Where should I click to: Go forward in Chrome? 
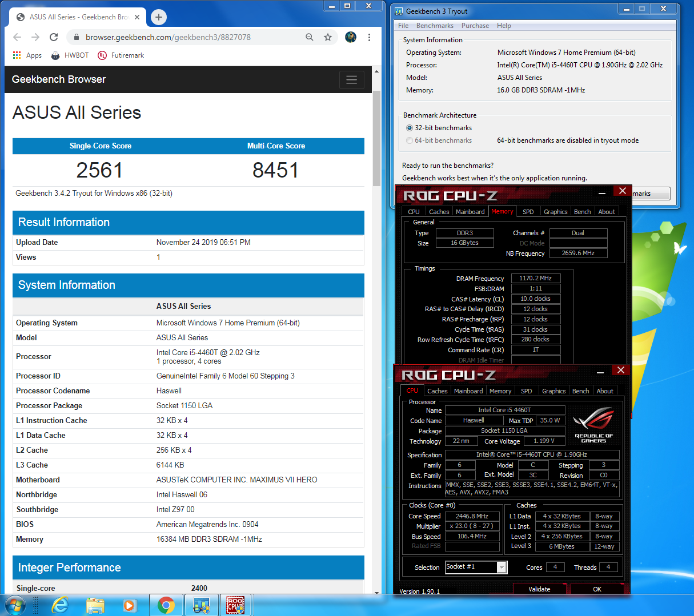coord(35,37)
